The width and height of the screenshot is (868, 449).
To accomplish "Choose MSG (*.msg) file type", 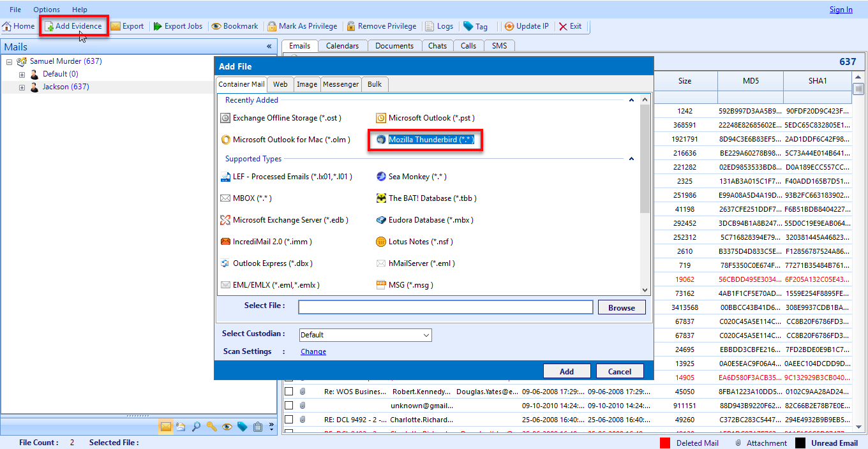I will 405,285.
